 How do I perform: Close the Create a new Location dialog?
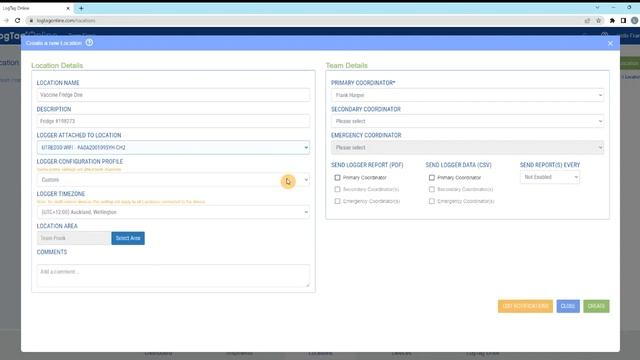610,43
